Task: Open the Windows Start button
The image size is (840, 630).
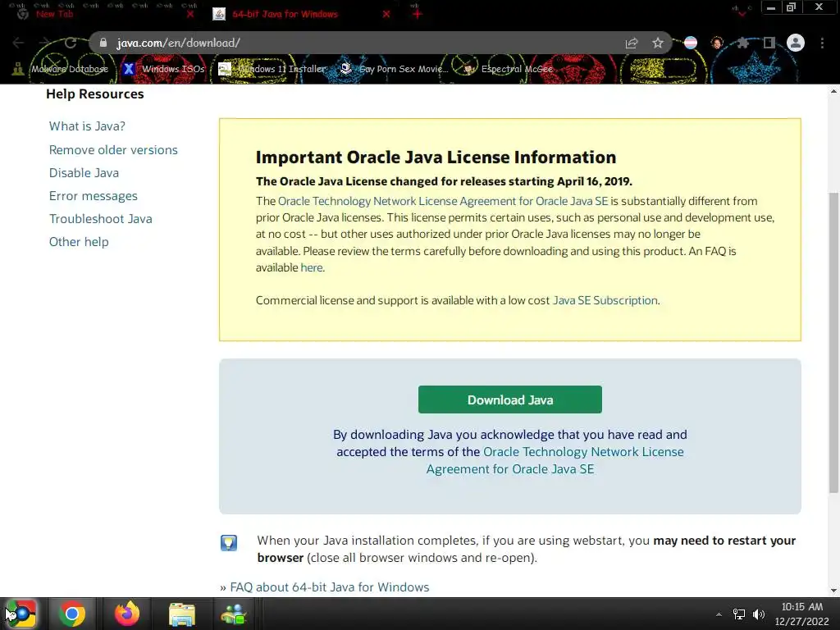Action: [x=21, y=614]
